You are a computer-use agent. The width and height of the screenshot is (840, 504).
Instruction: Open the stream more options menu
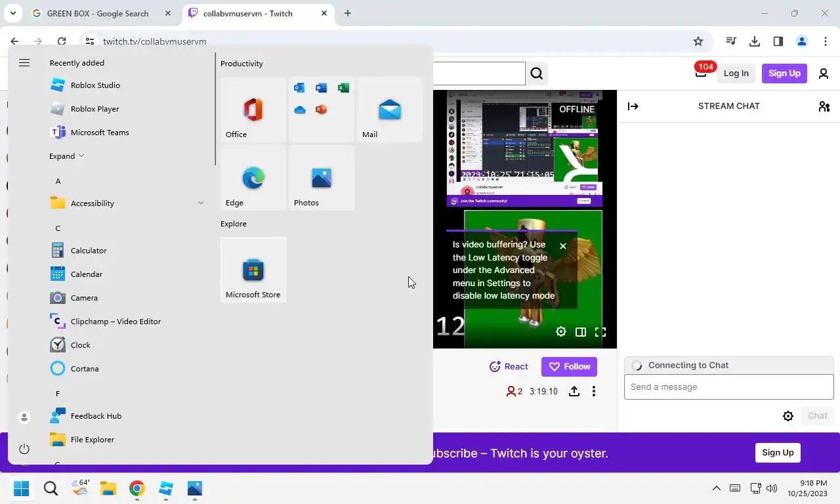(x=594, y=391)
